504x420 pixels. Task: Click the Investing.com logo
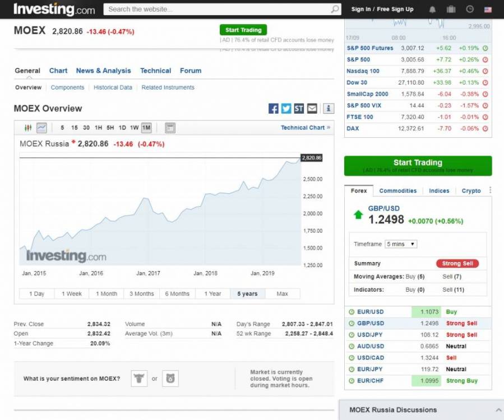(54, 9)
